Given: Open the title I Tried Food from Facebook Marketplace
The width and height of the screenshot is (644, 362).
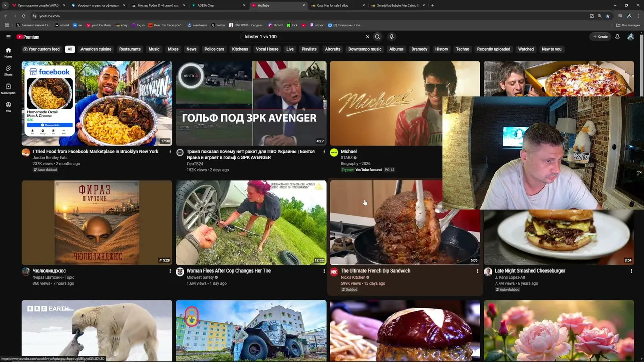Looking at the screenshot, I should [96, 151].
